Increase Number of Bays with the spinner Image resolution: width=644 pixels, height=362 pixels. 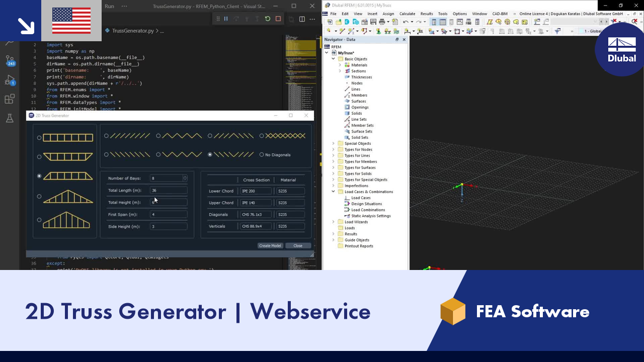click(185, 176)
